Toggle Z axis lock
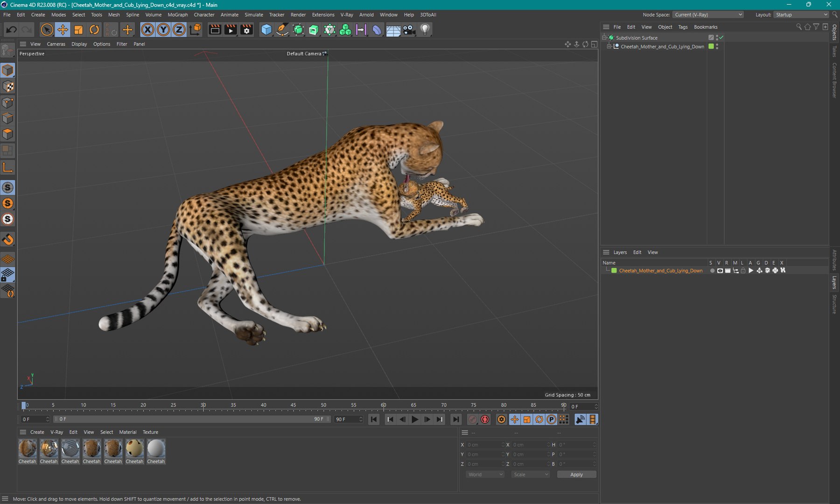 [x=179, y=30]
